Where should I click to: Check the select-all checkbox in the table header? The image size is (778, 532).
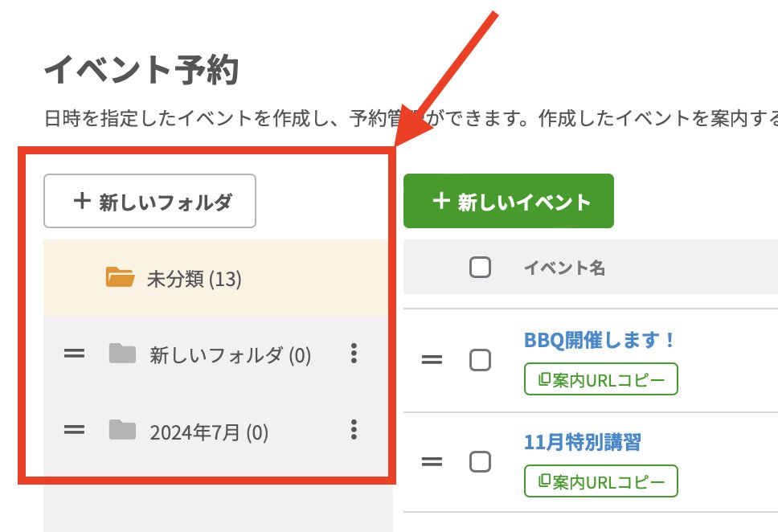(480, 267)
